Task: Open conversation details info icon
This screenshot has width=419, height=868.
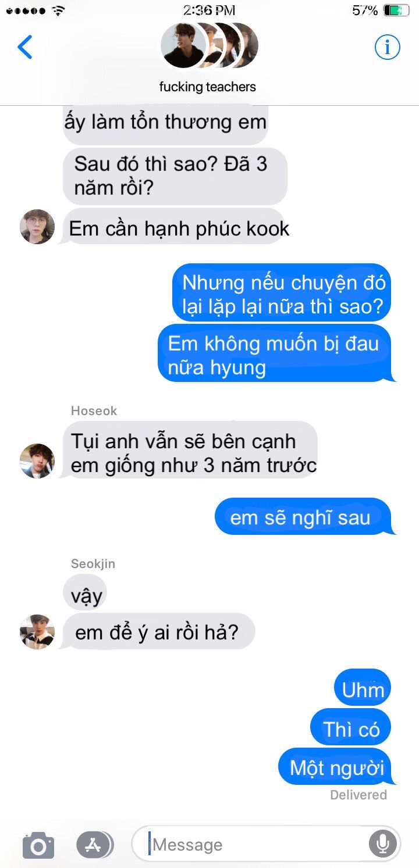Action: click(387, 47)
